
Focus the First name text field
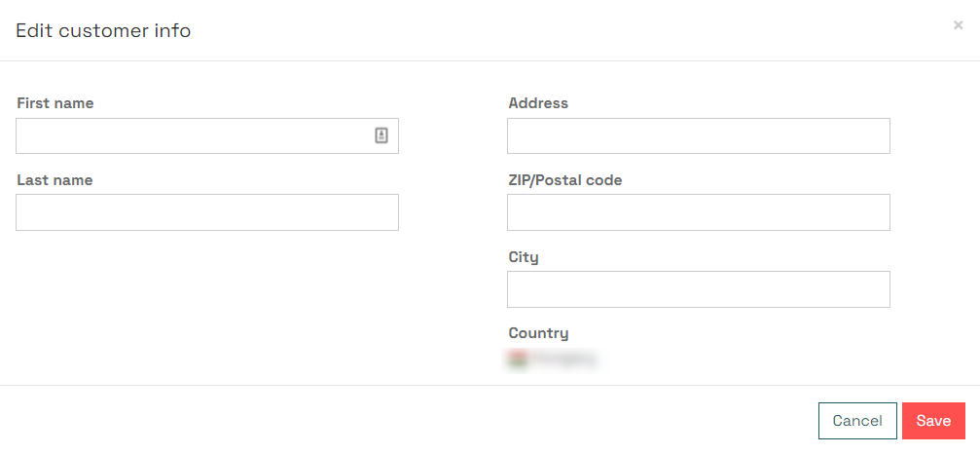click(207, 135)
